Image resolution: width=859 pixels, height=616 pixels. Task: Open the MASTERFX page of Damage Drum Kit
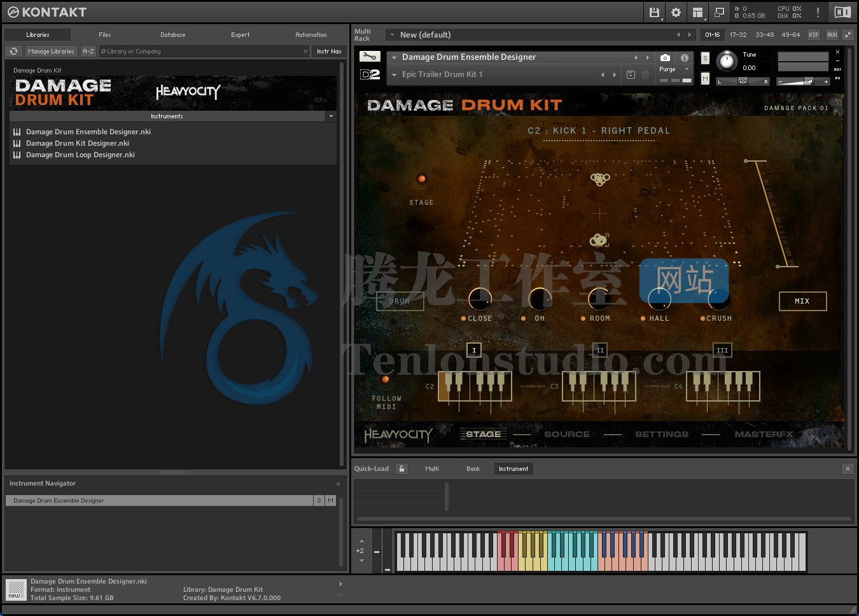click(x=763, y=434)
